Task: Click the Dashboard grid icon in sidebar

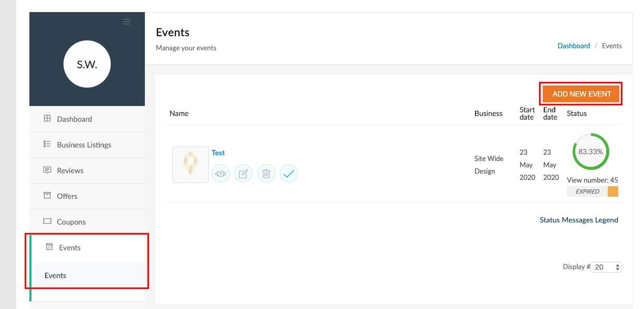Action: click(x=47, y=119)
